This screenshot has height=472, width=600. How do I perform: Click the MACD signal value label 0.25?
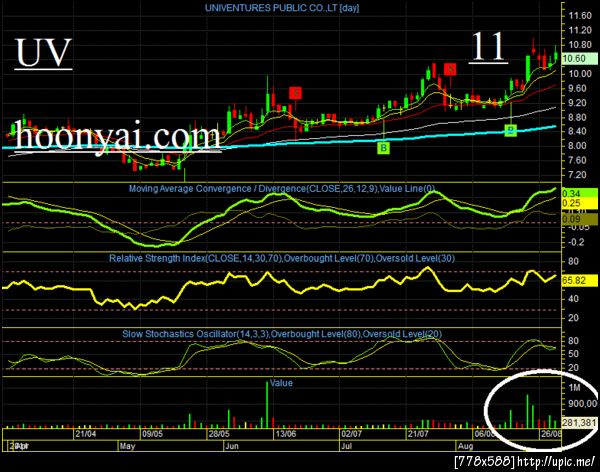tap(579, 203)
